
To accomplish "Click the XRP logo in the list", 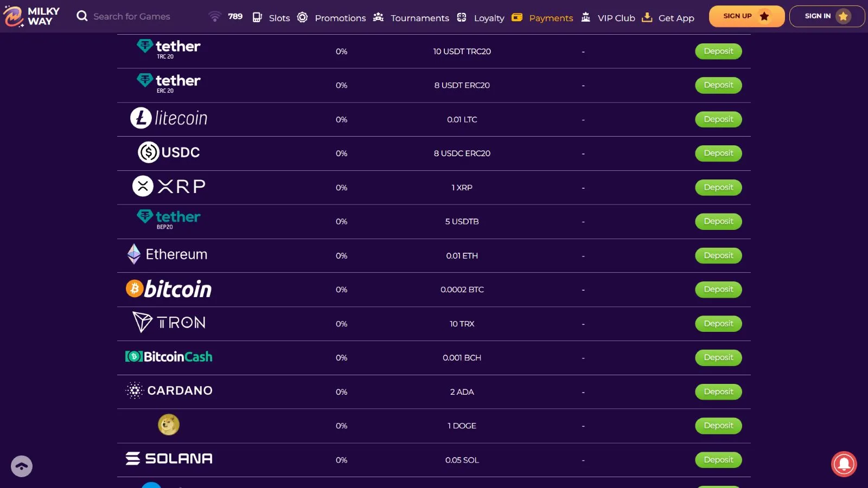I will click(169, 187).
